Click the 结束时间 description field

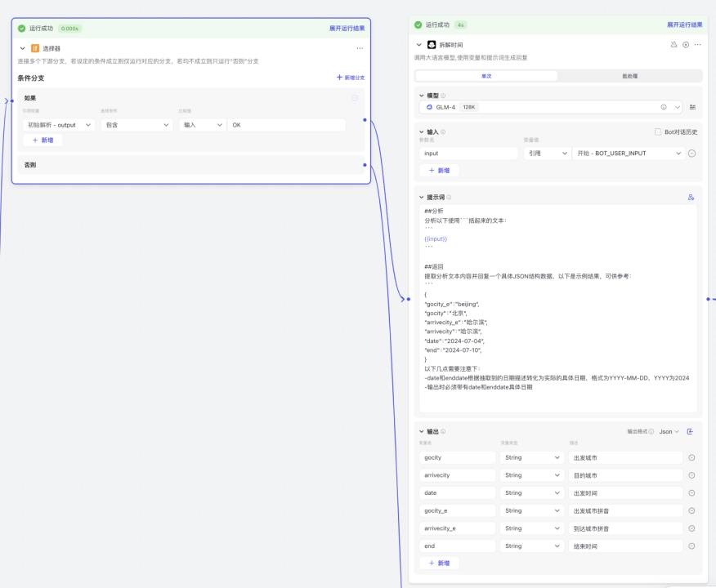pos(625,546)
